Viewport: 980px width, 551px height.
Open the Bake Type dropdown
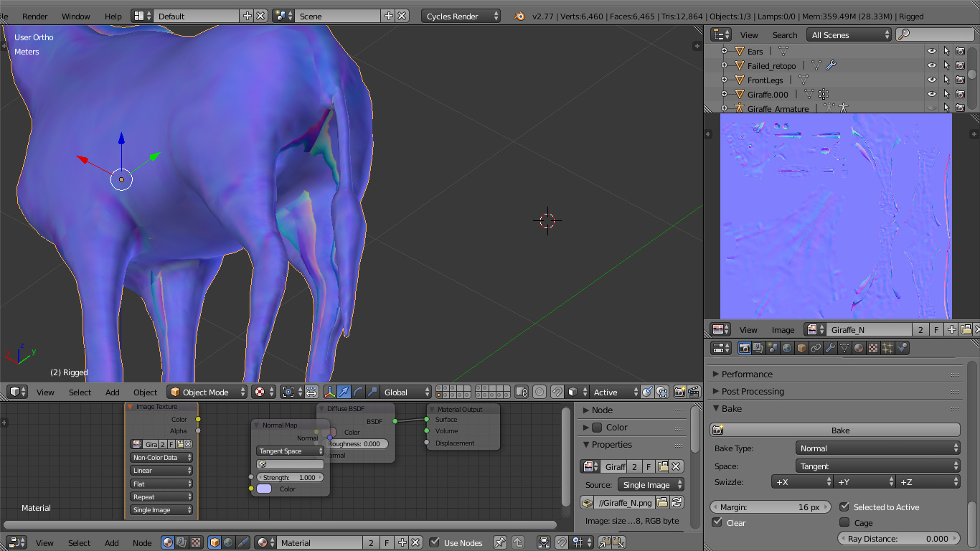pos(877,448)
